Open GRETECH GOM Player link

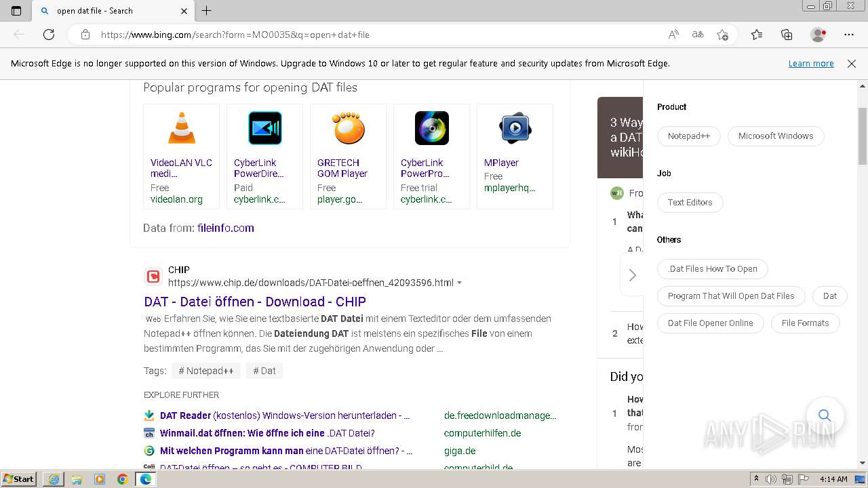click(342, 168)
